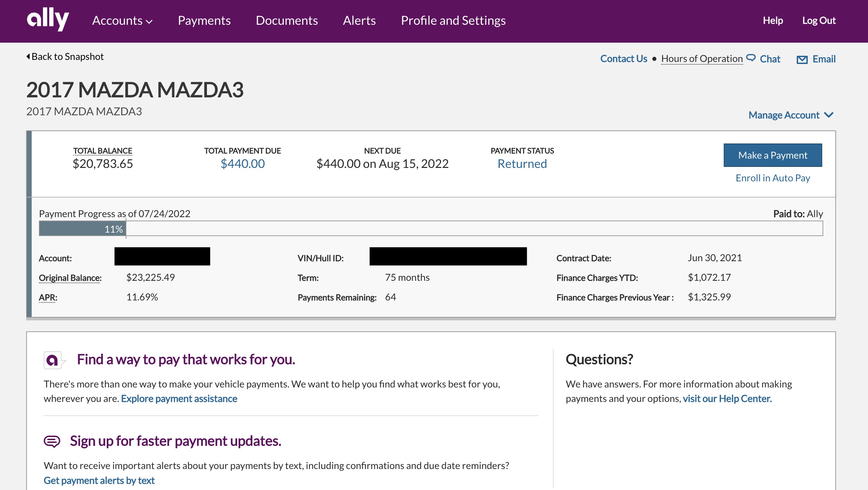
Task: Start a Chat session
Action: [x=770, y=59]
